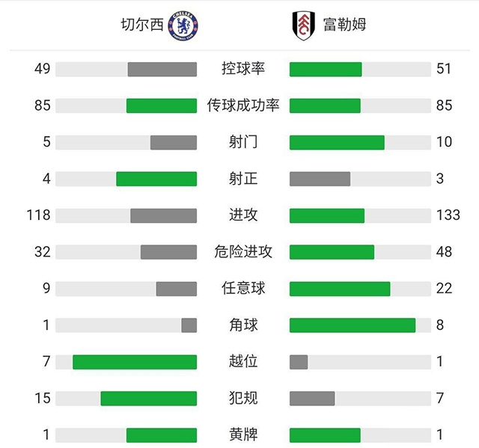This screenshot has height=448, width=479.
Task: Select the 富勒姆 team name
Action: (x=344, y=25)
